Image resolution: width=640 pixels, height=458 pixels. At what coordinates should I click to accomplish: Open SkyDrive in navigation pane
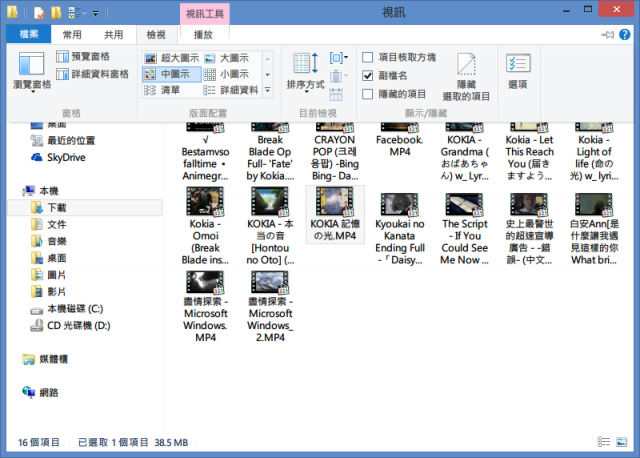pos(58,157)
